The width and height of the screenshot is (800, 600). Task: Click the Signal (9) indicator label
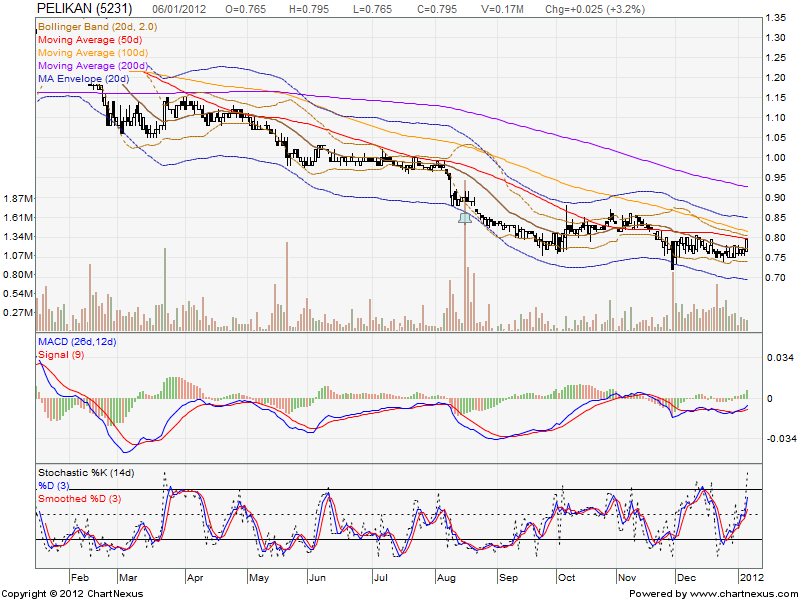(61, 356)
